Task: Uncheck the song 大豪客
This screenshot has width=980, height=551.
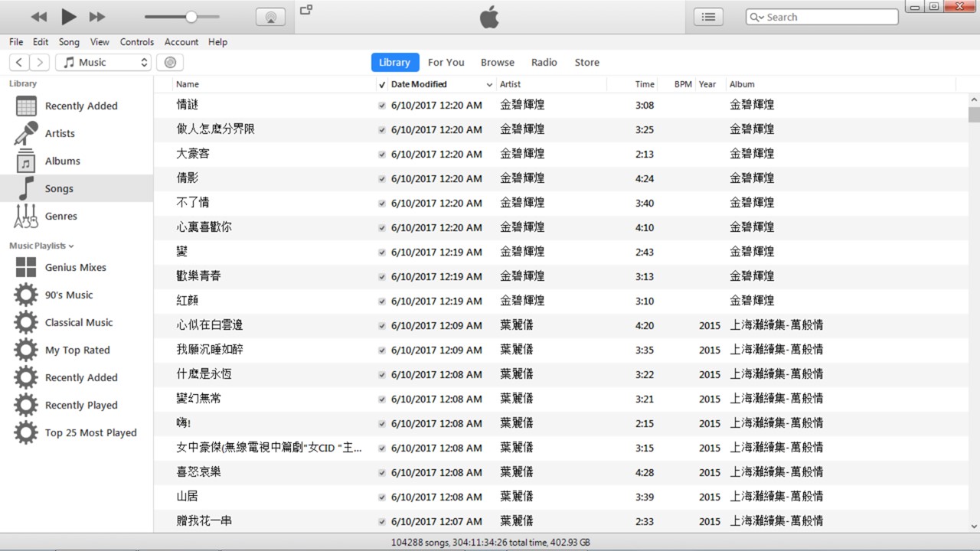Action: click(382, 155)
